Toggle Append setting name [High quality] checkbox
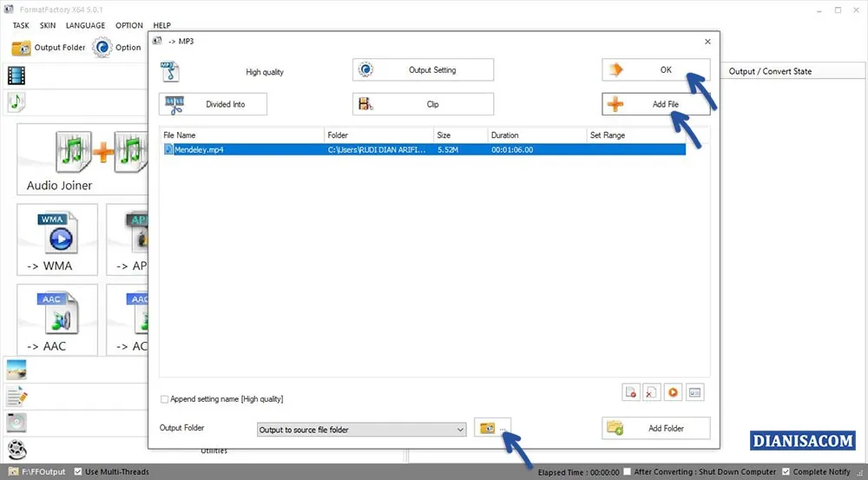This screenshot has height=480, width=868. pos(164,399)
